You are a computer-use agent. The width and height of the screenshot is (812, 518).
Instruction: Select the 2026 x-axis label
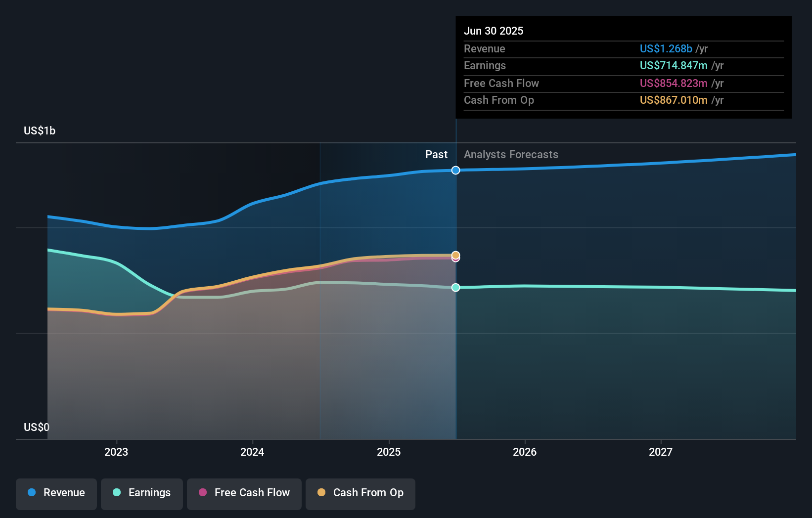(525, 452)
